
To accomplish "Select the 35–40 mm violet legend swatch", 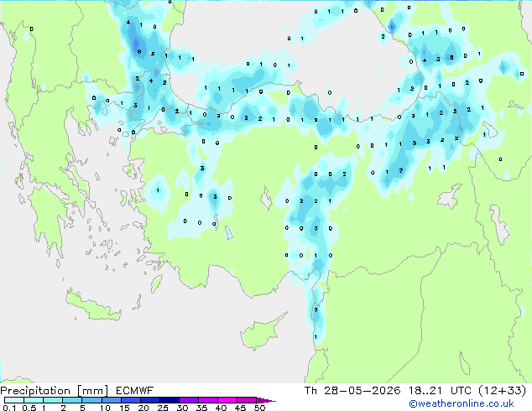I will click(x=207, y=400).
